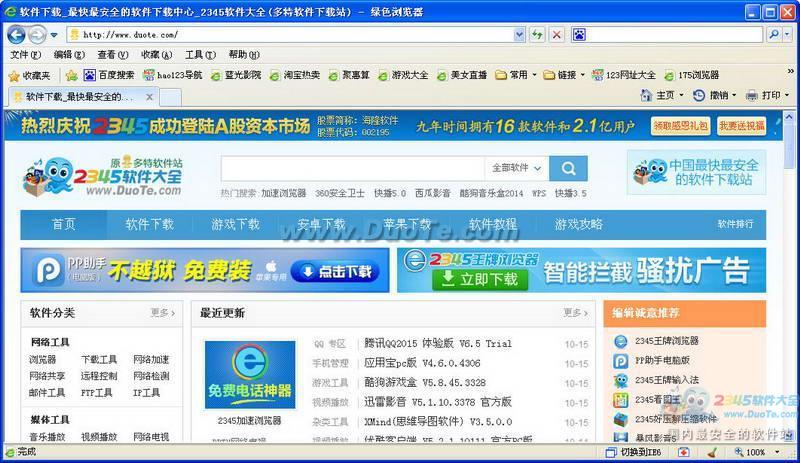The width and height of the screenshot is (800, 463).
Task: Click the page vertical scrollbar thumb
Action: coord(789,148)
